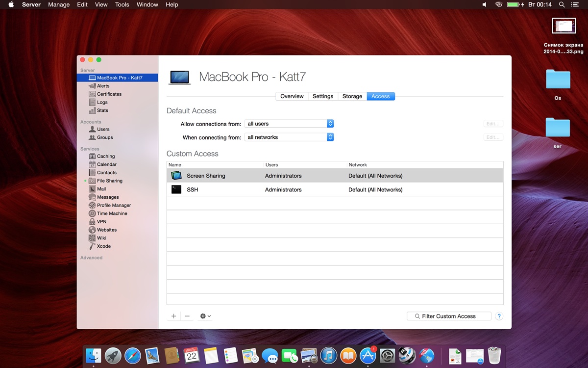Open the Edit menu
This screenshot has width=588, height=368.
(82, 4)
